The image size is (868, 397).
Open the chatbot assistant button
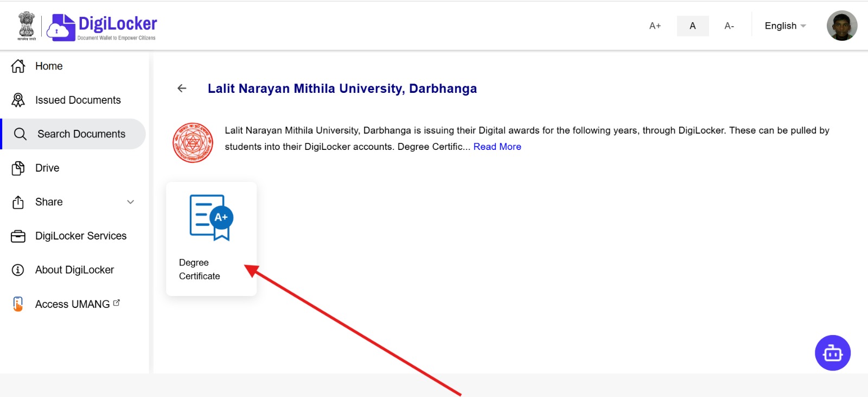(832, 353)
